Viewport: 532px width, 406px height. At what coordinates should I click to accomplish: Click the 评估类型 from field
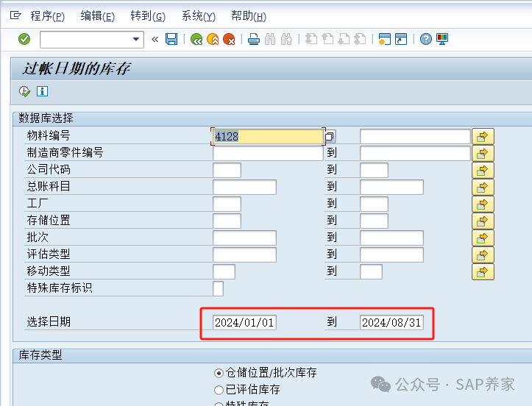tap(244, 255)
